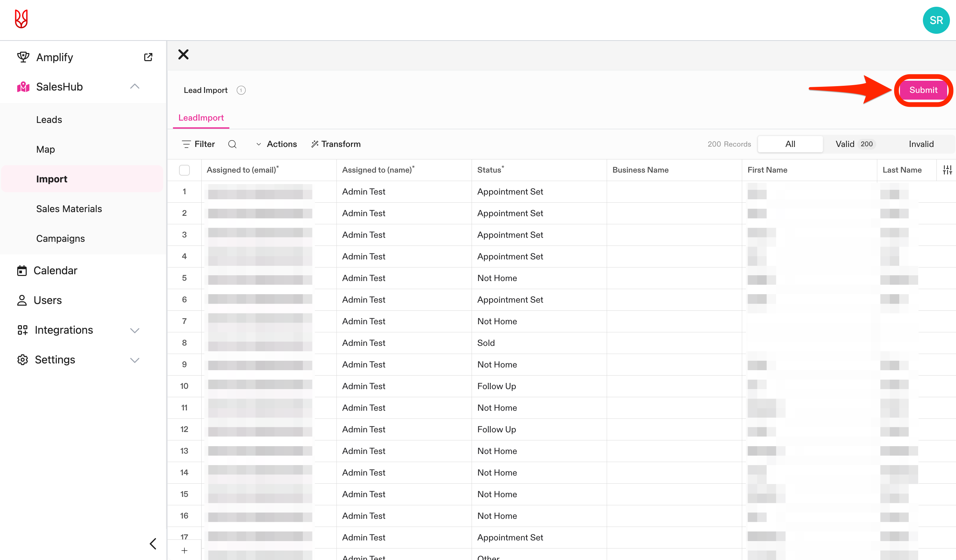Show only Invalid records
Viewport: 956px width, 560px height.
click(x=921, y=144)
